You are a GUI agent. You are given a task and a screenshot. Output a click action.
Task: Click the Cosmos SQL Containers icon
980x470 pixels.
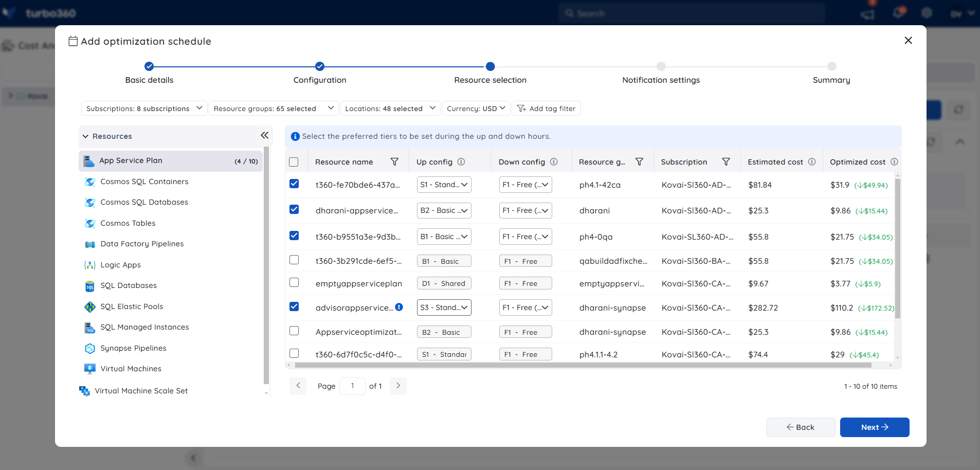pos(90,182)
